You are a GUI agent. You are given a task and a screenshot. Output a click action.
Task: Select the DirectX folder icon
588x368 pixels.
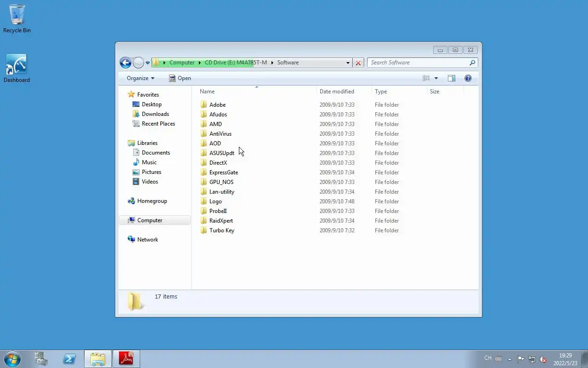204,163
